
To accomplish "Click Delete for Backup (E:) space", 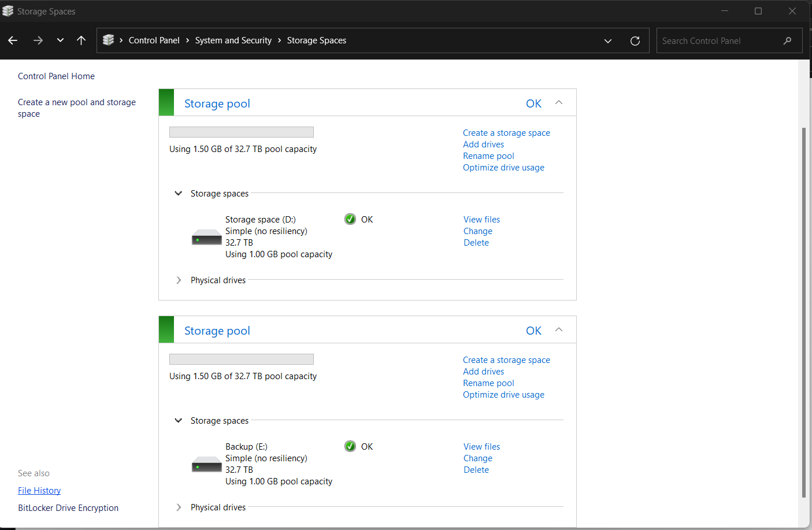I will (x=476, y=470).
